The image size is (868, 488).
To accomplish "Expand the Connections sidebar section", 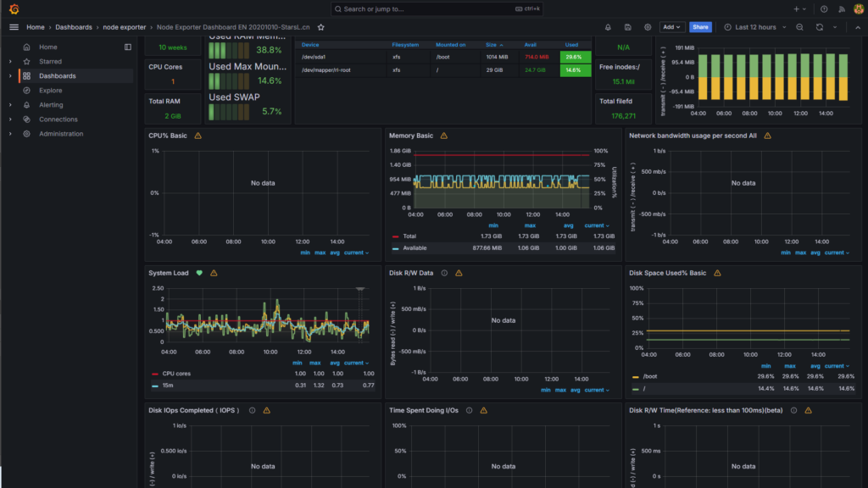I will pyautogui.click(x=10, y=119).
